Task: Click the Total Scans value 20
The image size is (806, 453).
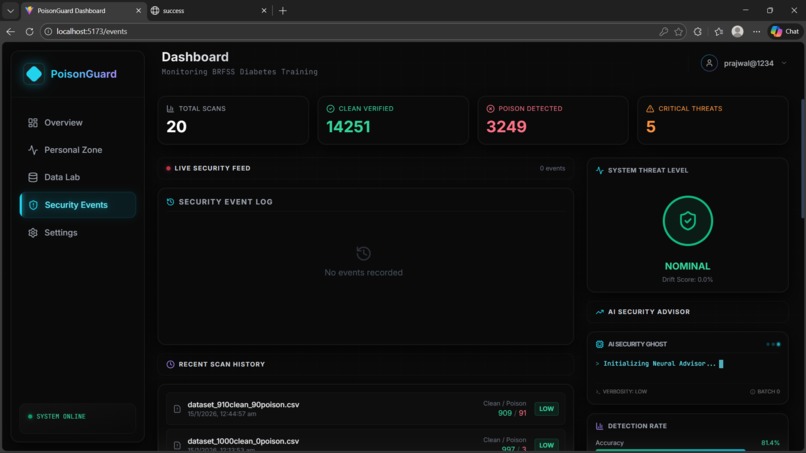Action: click(x=176, y=126)
